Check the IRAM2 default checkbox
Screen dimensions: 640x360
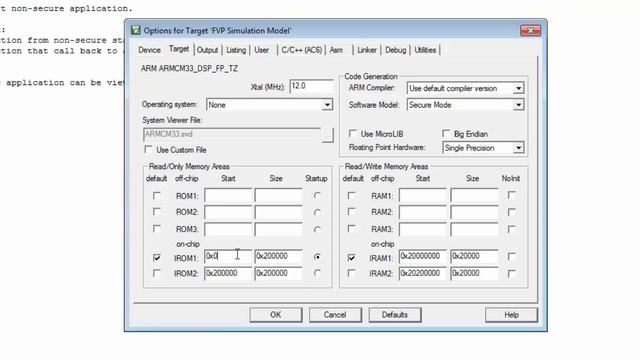click(x=351, y=273)
